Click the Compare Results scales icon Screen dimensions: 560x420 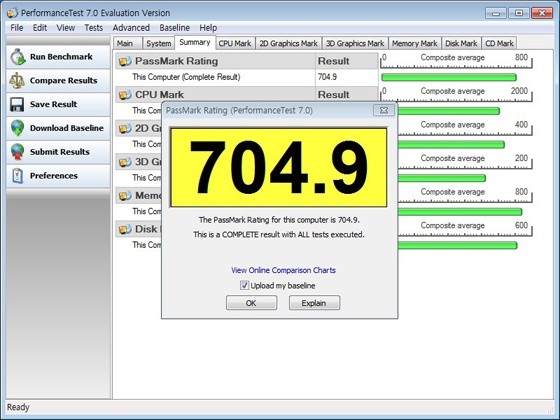point(17,81)
